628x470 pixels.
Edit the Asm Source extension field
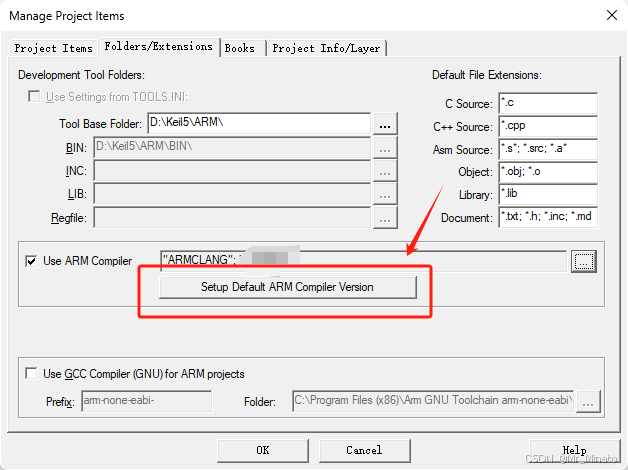coord(548,149)
